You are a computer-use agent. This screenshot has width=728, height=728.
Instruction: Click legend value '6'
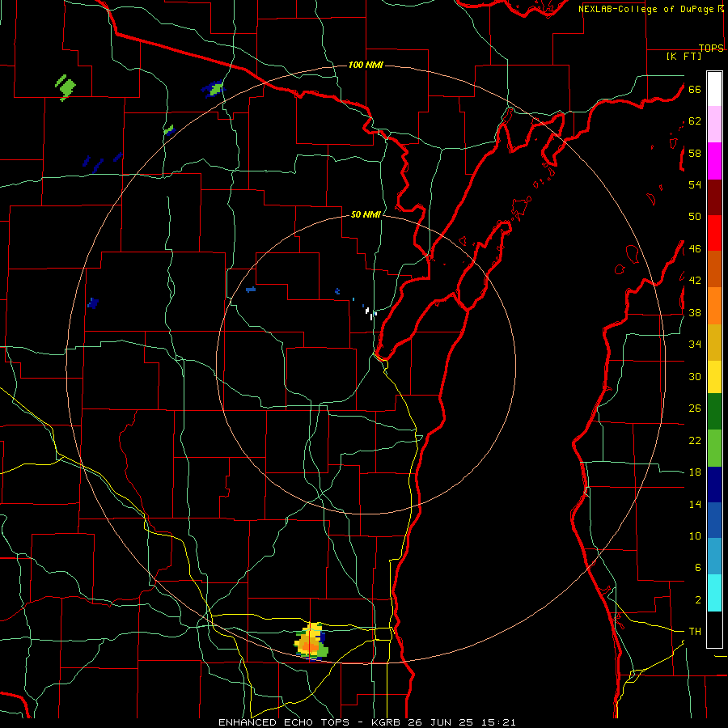(x=697, y=567)
